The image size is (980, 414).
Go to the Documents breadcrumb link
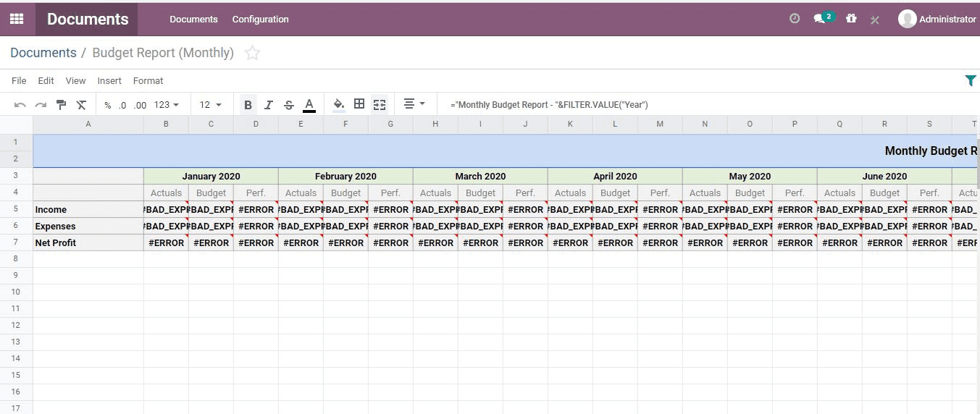43,53
